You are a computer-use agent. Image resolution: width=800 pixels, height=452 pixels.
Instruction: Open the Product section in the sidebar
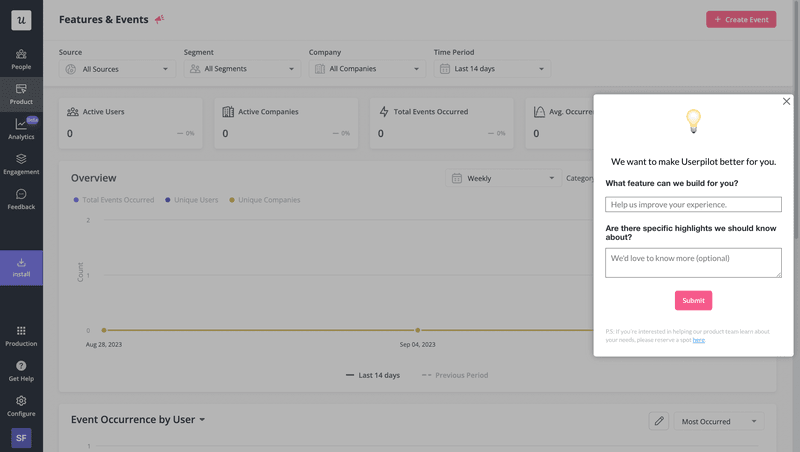point(21,94)
